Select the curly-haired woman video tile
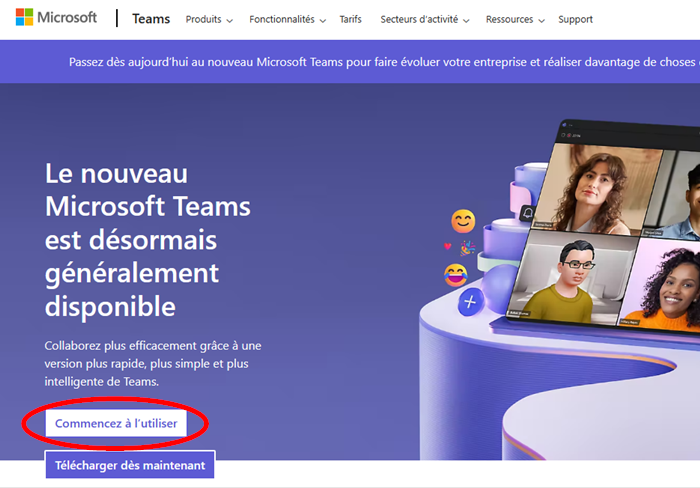The height and width of the screenshot is (488, 700). click(x=596, y=189)
